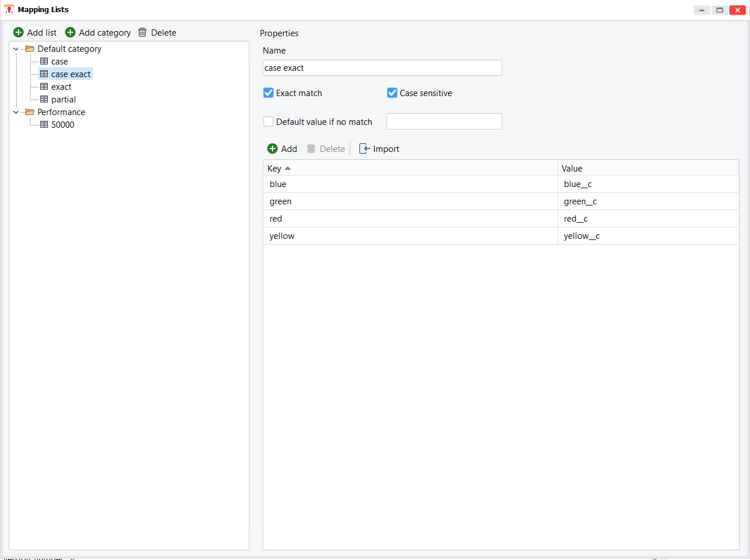Open the 'case' mapping list
The height and width of the screenshot is (560, 750).
pyautogui.click(x=59, y=62)
